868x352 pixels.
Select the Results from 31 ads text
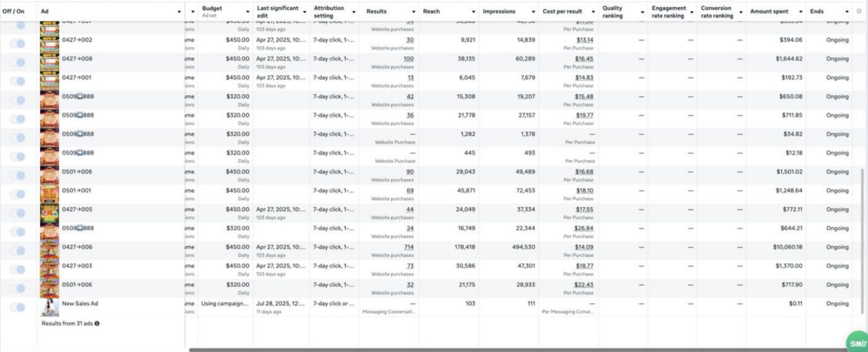[x=67, y=324]
